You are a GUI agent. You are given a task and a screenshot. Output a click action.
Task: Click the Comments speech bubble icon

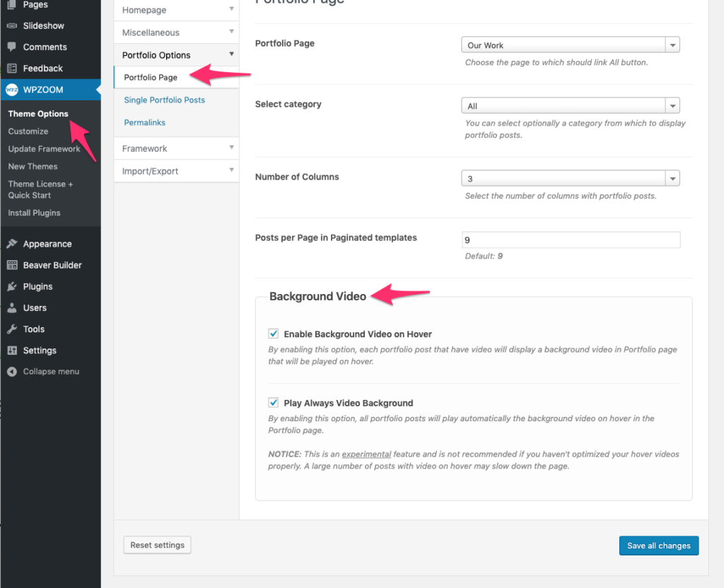pyautogui.click(x=11, y=47)
